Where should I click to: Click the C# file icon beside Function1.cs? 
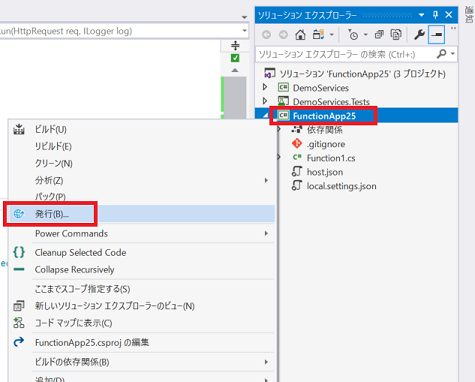297,158
